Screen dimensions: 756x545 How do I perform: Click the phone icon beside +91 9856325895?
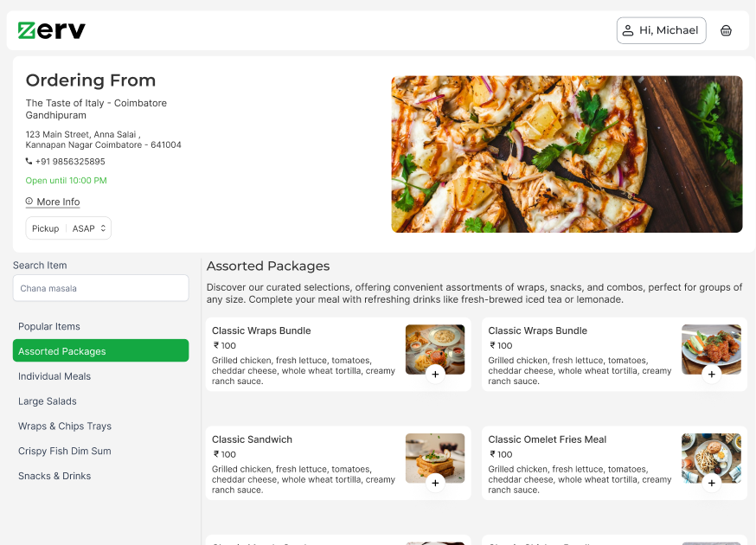[30, 162]
